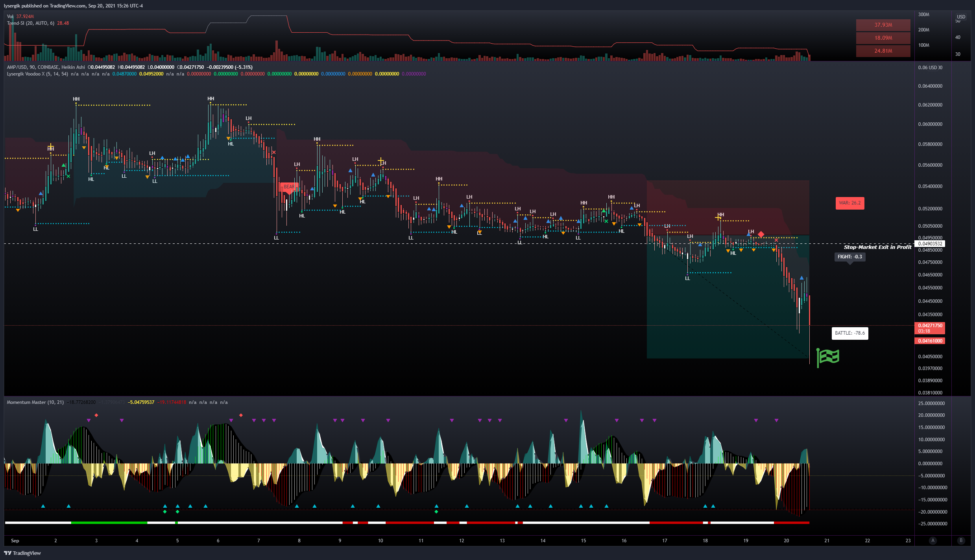
Task: Click the 'Sep' label on time axis
Action: pos(15,541)
